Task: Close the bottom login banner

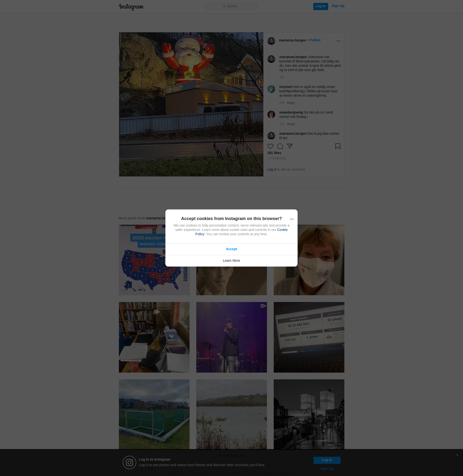Action: tap(457, 455)
